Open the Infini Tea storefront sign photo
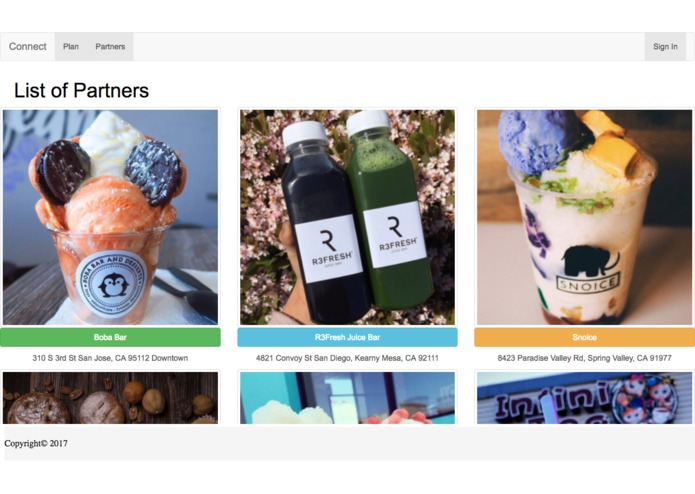This screenshot has height=494, width=695. (584, 398)
